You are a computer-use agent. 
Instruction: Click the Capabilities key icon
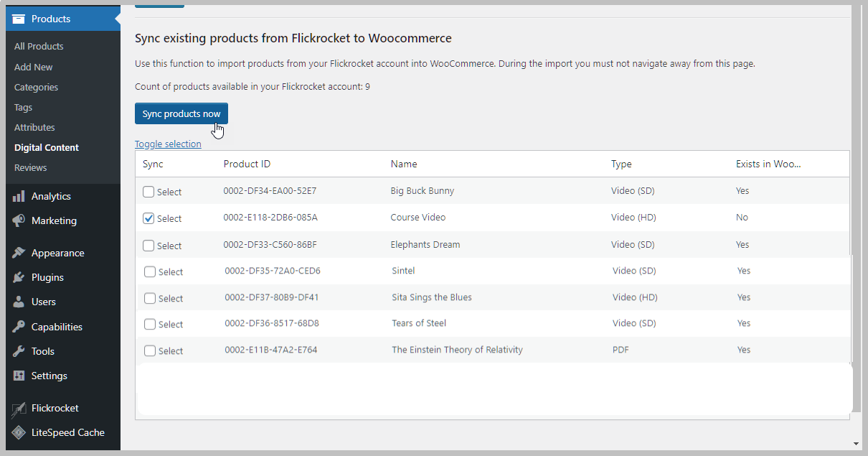tap(19, 327)
